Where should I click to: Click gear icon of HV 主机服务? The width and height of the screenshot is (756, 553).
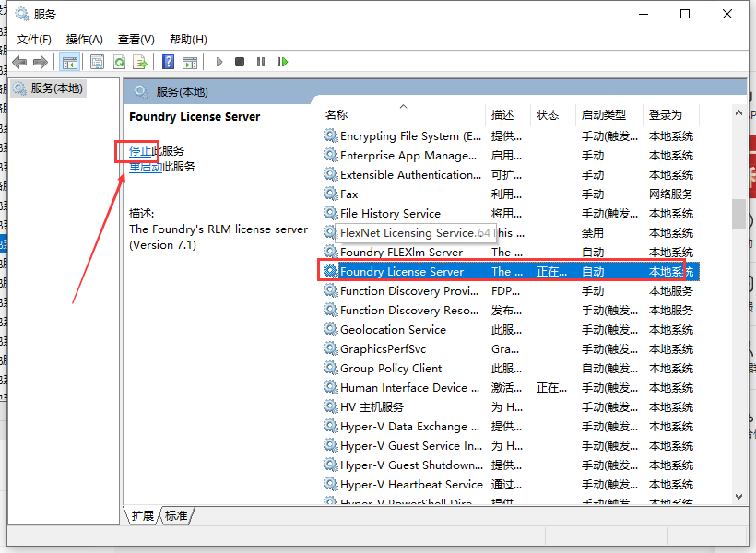[x=330, y=406]
